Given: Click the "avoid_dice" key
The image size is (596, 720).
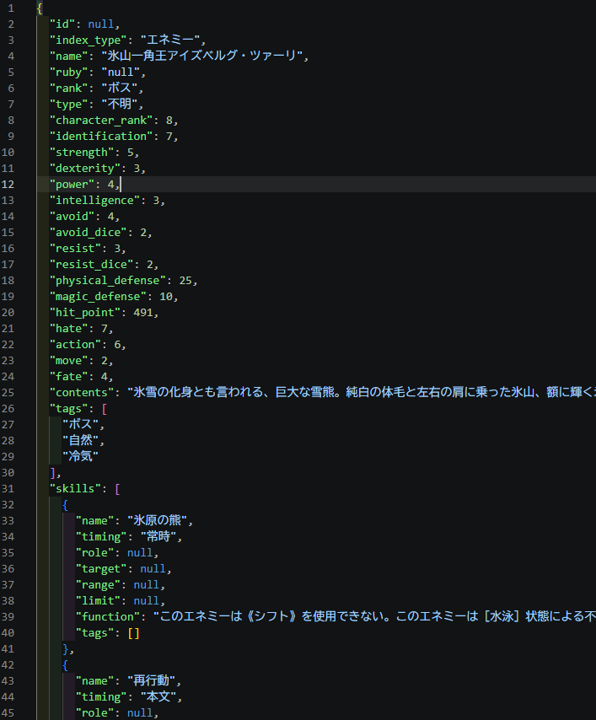Looking at the screenshot, I should (x=88, y=232).
